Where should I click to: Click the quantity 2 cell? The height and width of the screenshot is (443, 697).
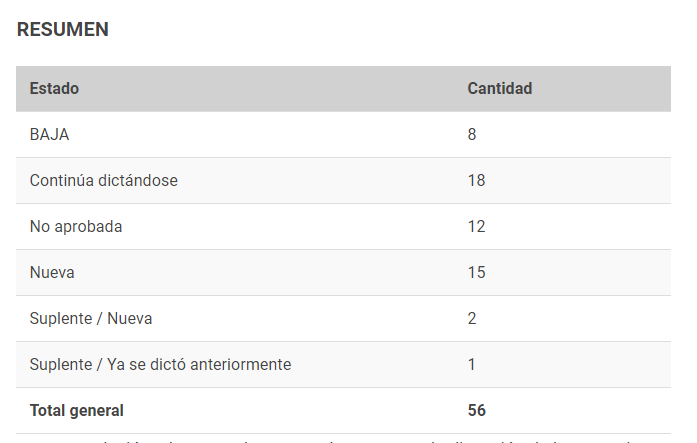click(472, 319)
